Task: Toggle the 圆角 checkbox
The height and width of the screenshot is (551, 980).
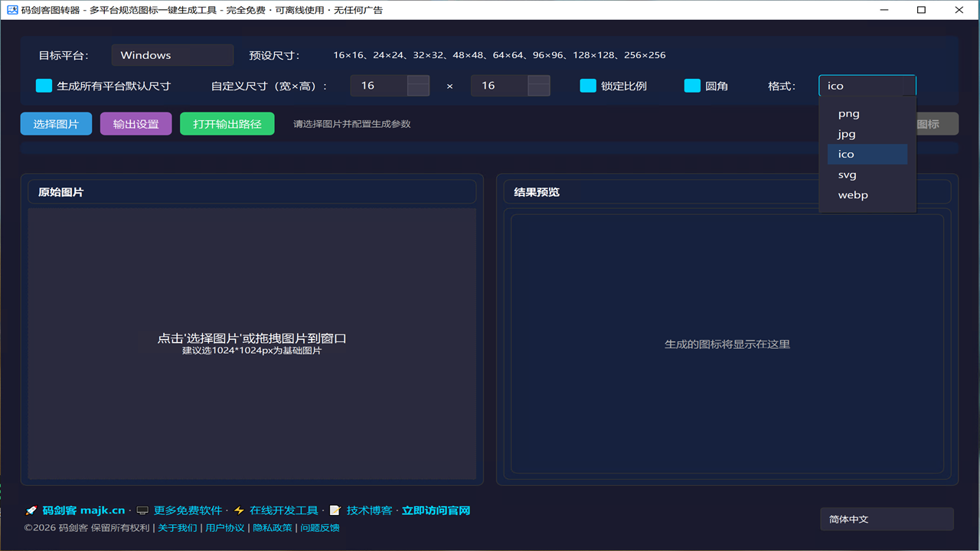Action: coord(692,86)
